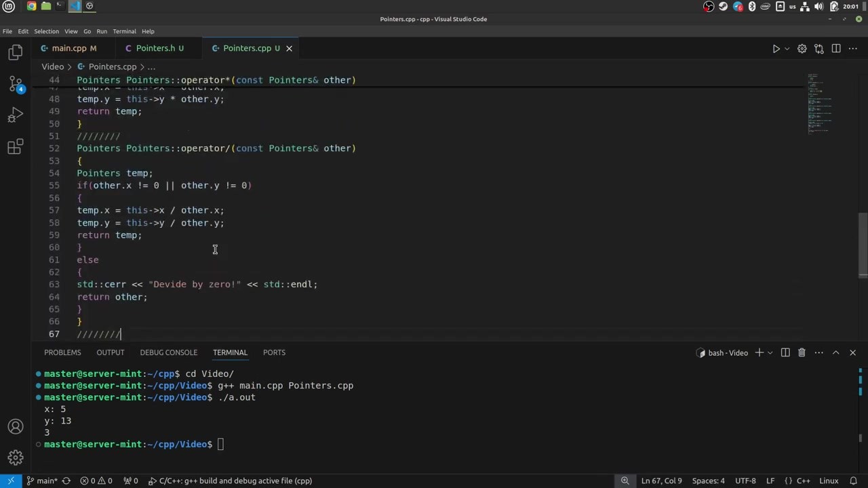The width and height of the screenshot is (868, 488).
Task: Toggle maximize of the terminal panel
Action: tap(835, 352)
